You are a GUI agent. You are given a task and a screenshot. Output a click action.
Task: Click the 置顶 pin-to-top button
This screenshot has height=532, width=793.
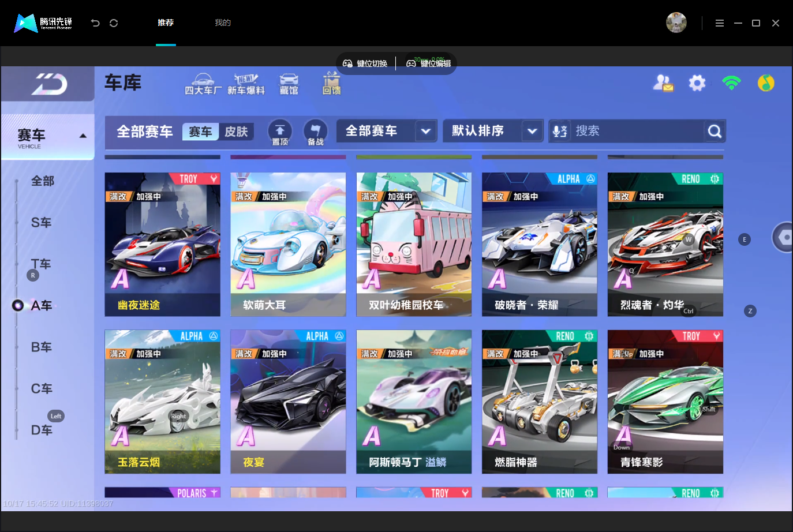[x=280, y=132]
